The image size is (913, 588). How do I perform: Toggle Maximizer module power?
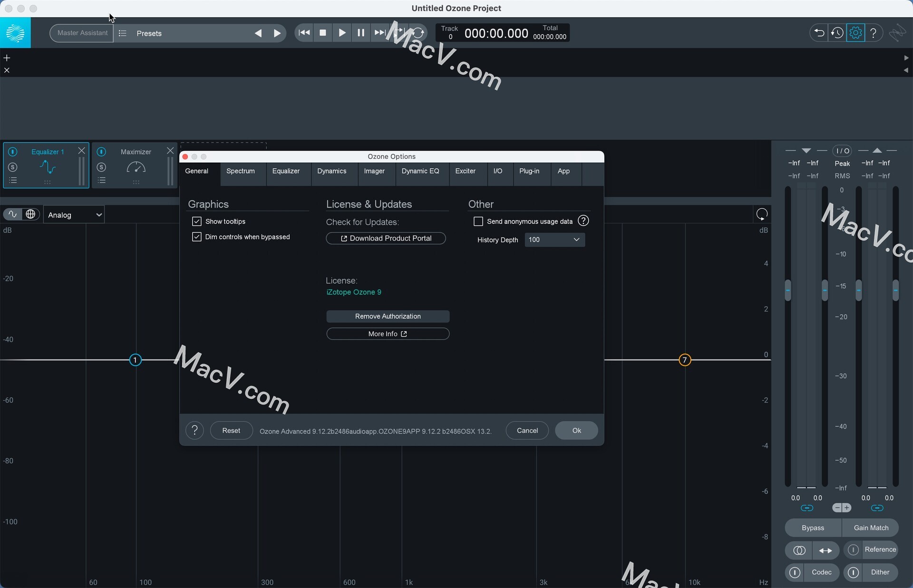(x=101, y=152)
